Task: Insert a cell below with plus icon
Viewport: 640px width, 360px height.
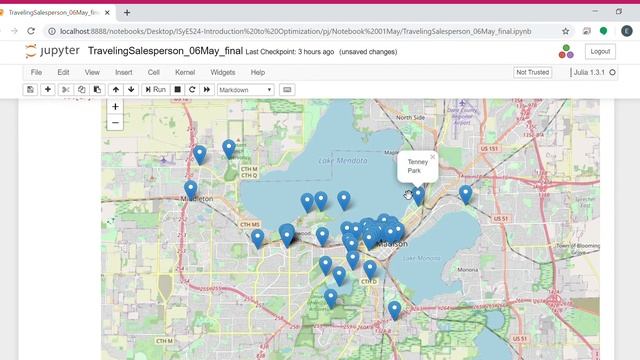Action: point(48,90)
